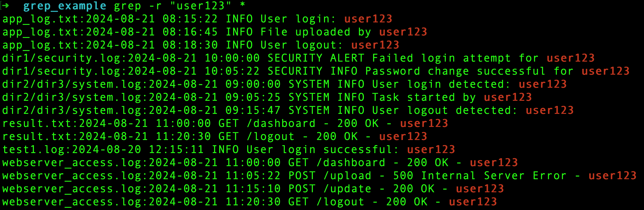Click "User logout detected:" message
The image size is (644, 210).
point(444,111)
